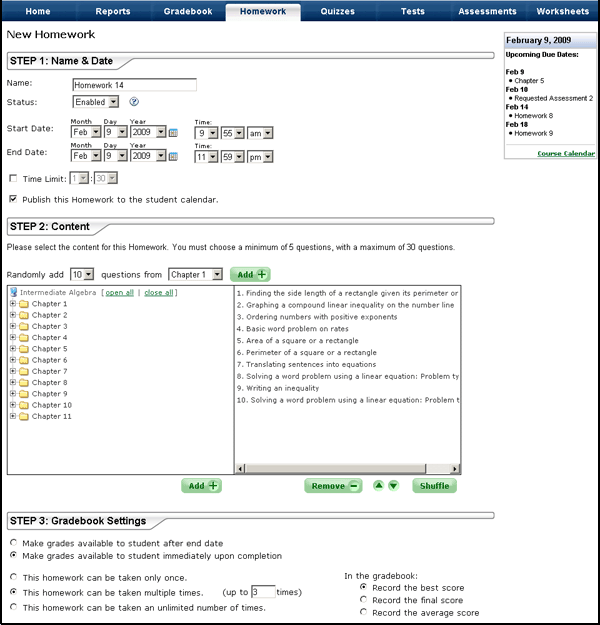Open the Status help question mark icon
Viewport: 600px width, 625px height.
click(x=134, y=102)
